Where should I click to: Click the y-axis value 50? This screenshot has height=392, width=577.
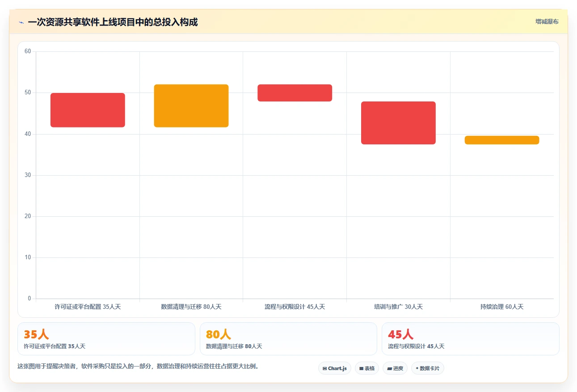tap(28, 93)
